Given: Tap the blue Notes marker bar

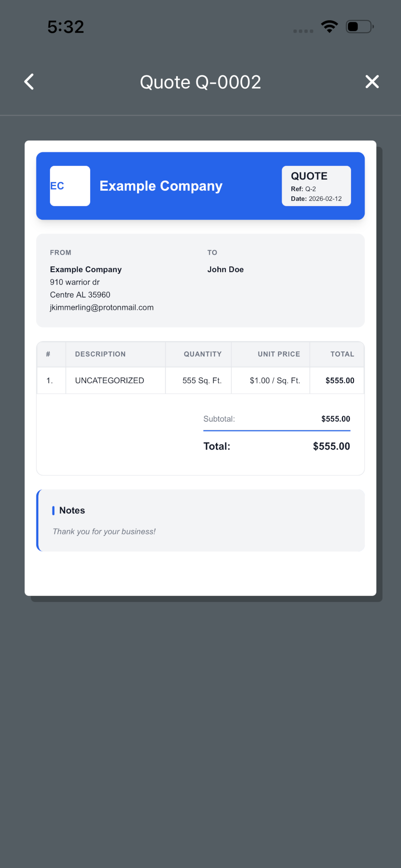Looking at the screenshot, I should point(53,511).
